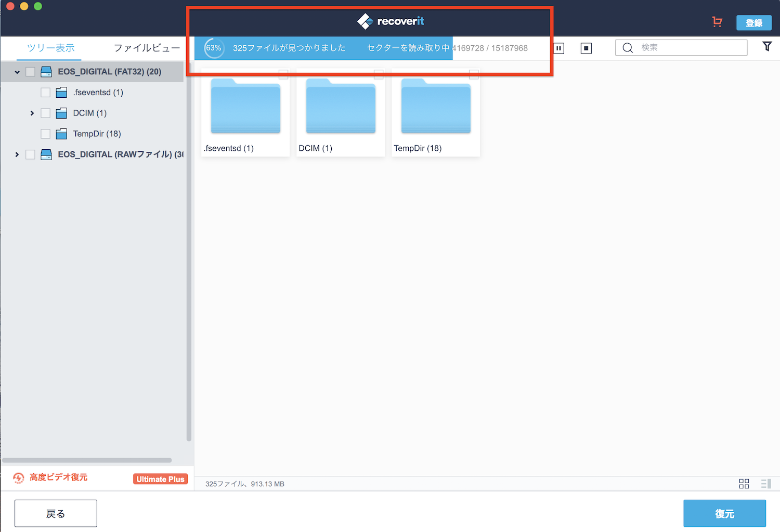Click the sector count 4169728 / 15187968
780x532 pixels.
coord(490,48)
